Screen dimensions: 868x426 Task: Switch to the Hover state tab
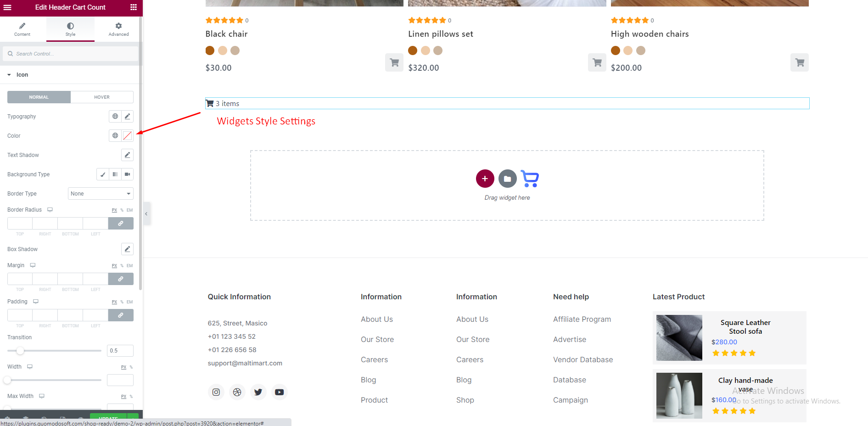102,97
